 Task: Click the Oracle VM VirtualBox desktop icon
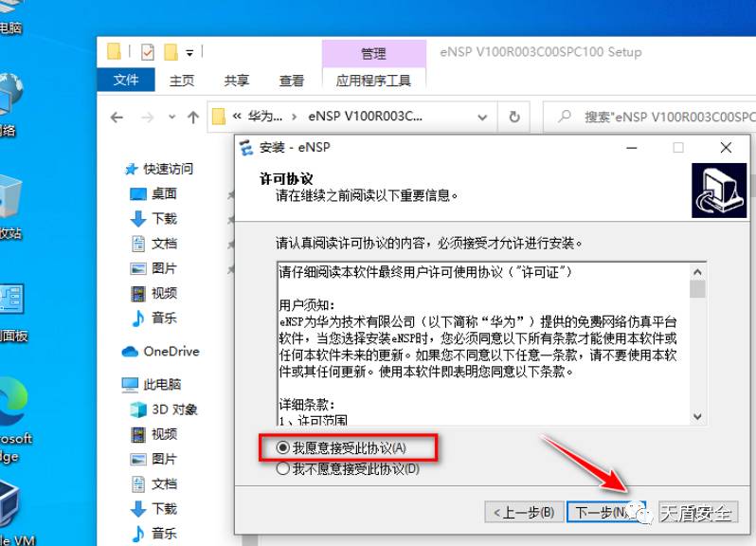(15, 514)
